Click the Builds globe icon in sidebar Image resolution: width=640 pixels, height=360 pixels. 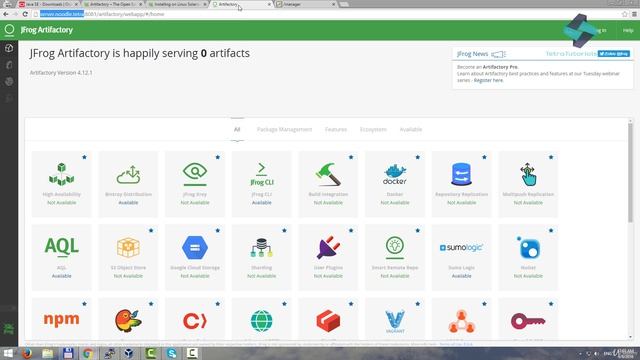pyautogui.click(x=9, y=82)
